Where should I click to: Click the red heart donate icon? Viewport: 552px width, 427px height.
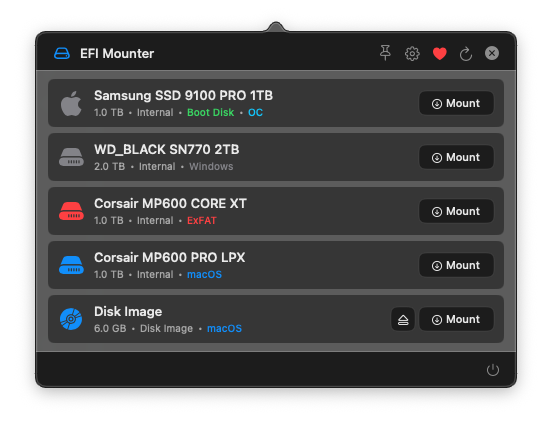tap(439, 54)
